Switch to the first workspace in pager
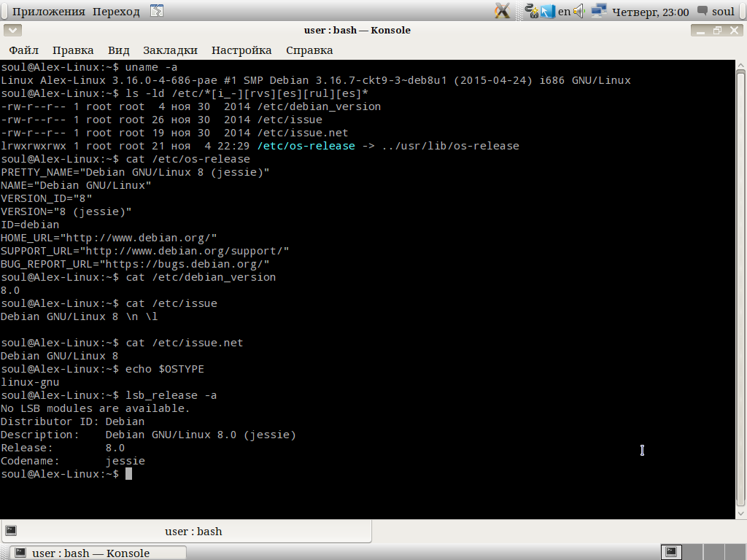The image size is (747, 560). point(672,552)
